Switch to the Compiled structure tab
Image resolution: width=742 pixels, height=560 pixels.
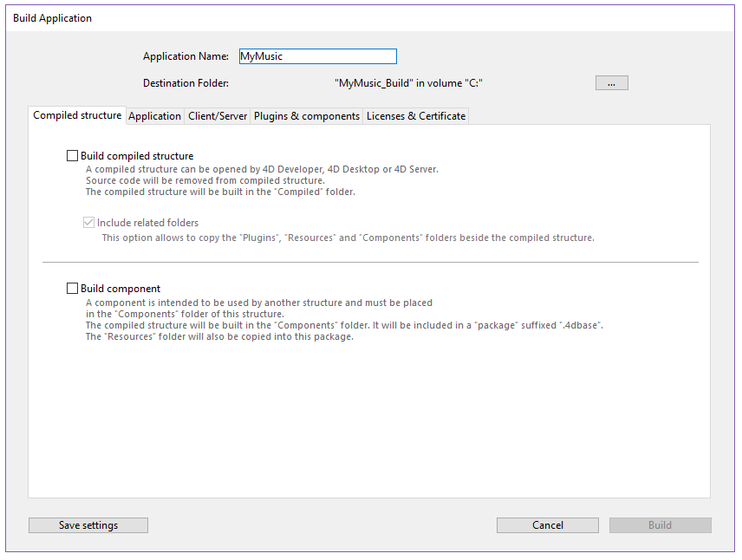(x=77, y=115)
